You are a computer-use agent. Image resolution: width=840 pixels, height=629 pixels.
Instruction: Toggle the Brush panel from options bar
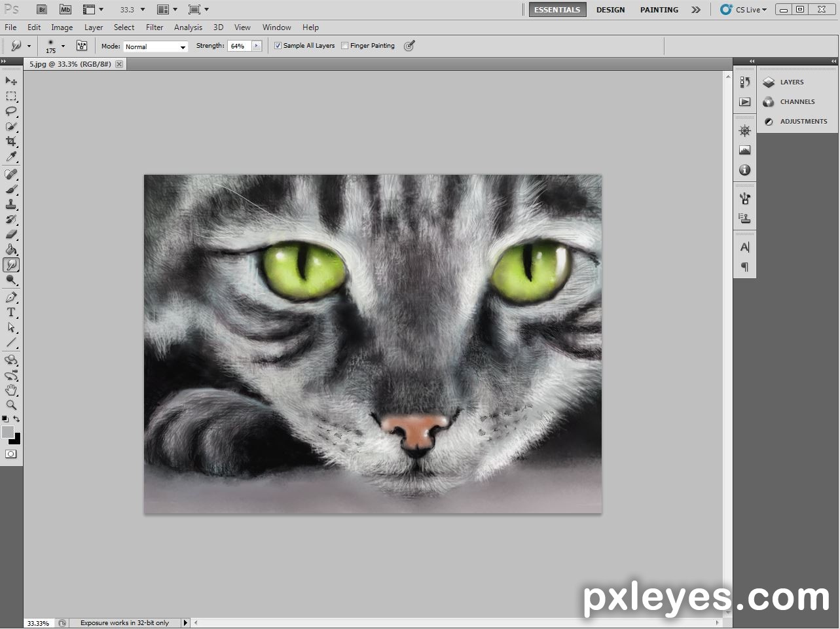[82, 46]
